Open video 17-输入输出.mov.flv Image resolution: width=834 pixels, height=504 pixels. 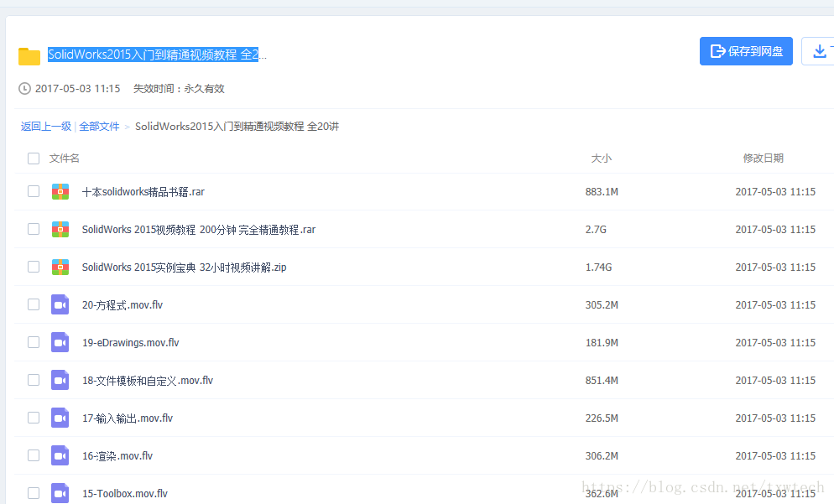pyautogui.click(x=128, y=418)
